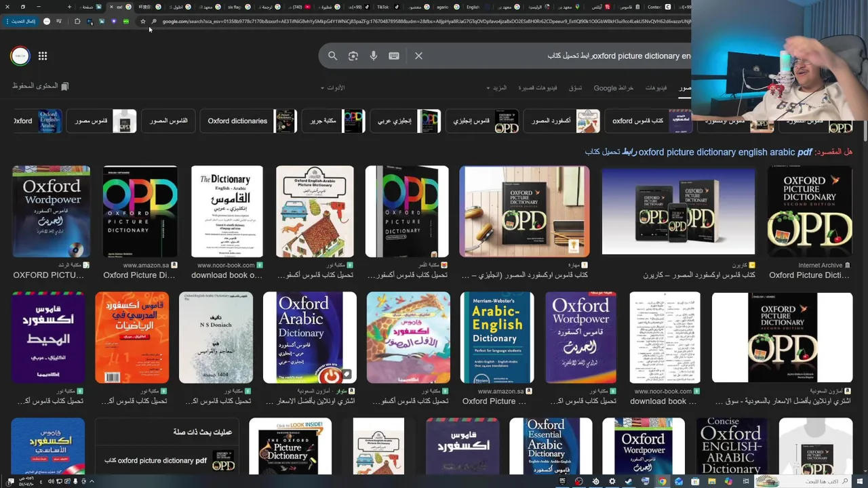Switch to the فيديوهات videos tab
The image size is (868, 488).
pos(656,87)
